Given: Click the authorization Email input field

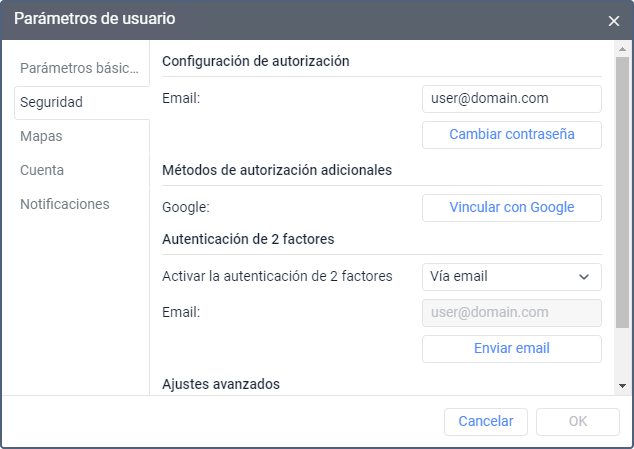Looking at the screenshot, I should (511, 99).
